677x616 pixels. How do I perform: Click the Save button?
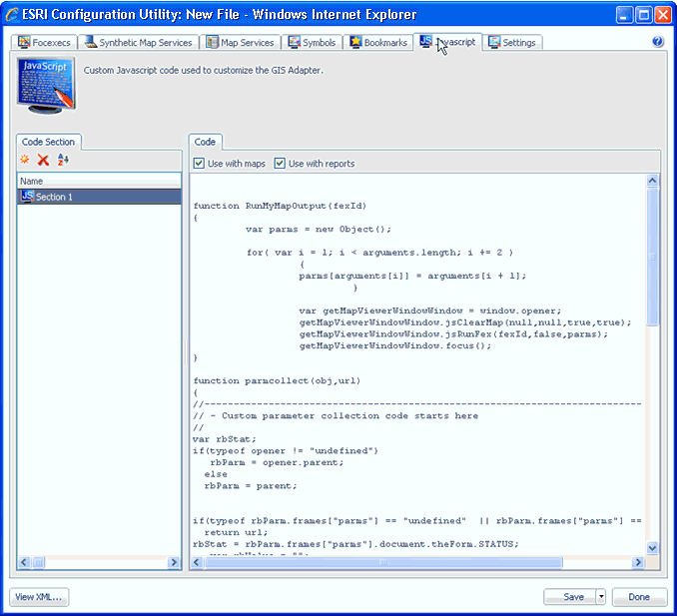point(570,597)
